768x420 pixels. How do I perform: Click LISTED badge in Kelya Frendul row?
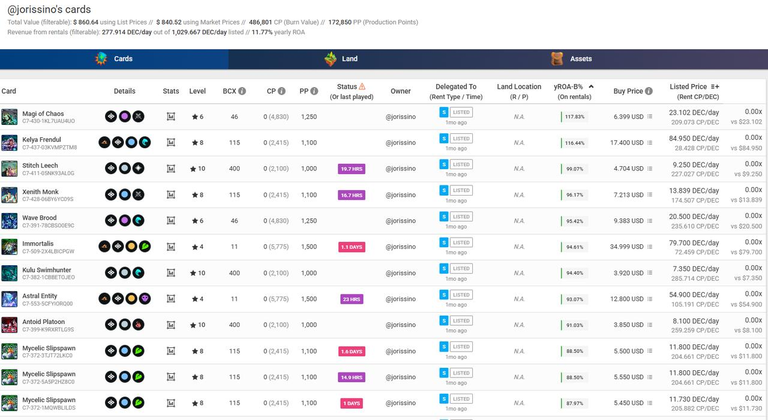461,139
